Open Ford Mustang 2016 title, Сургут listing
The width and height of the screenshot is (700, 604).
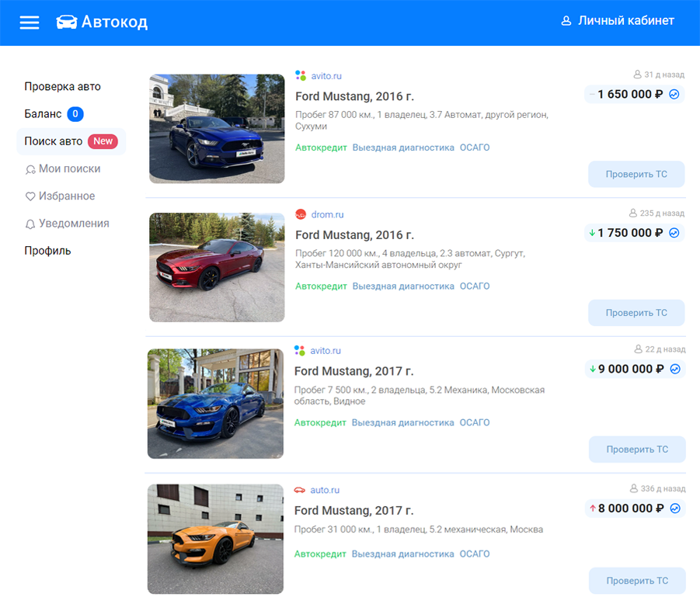pyautogui.click(x=354, y=235)
